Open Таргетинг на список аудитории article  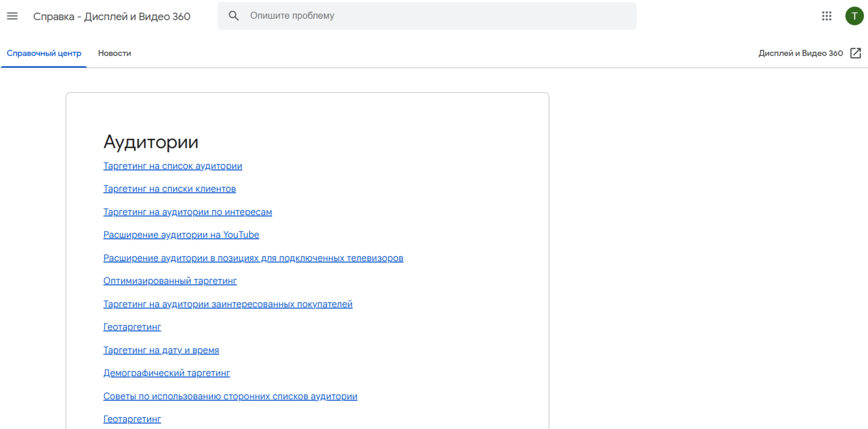coord(172,166)
